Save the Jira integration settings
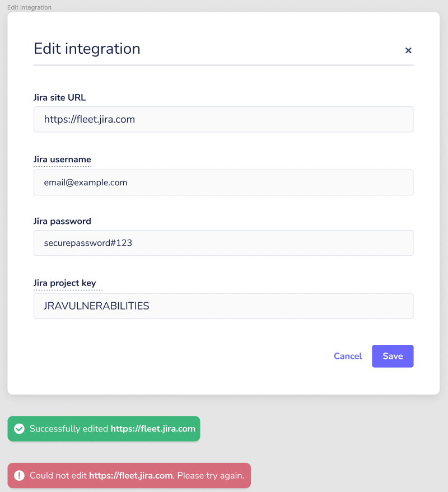 tap(393, 356)
